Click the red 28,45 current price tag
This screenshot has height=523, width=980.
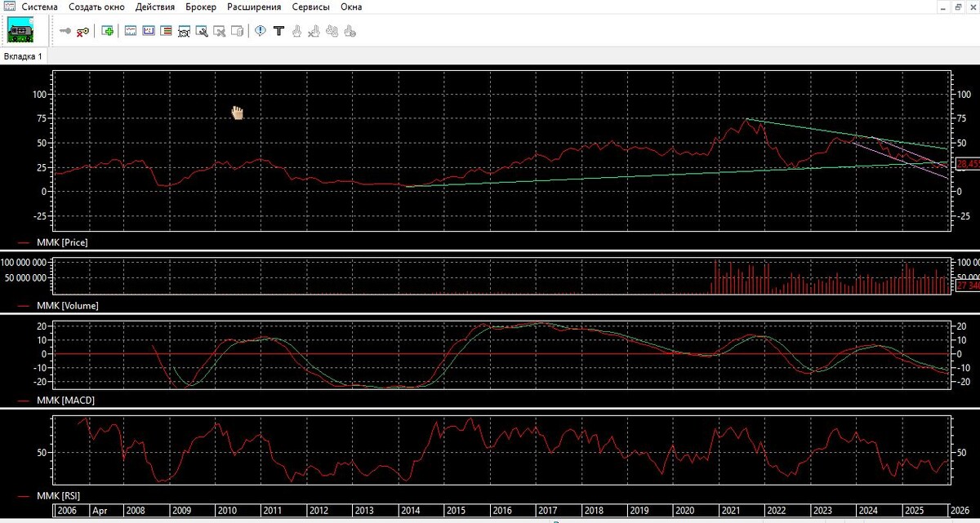tap(968, 164)
